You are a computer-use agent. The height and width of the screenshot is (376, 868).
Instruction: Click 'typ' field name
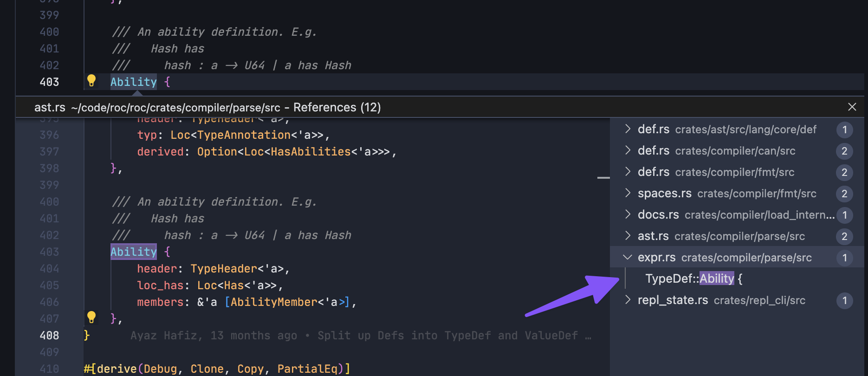[147, 135]
